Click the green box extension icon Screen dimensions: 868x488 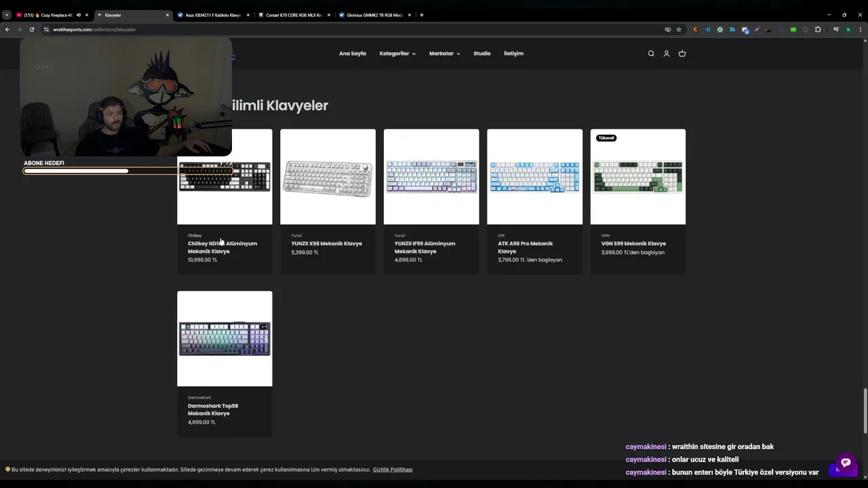tap(793, 29)
